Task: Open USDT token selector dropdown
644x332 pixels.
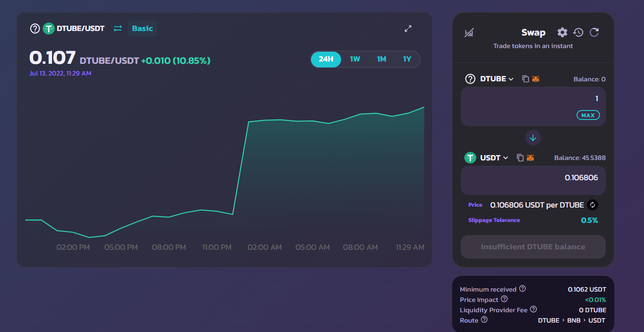Action: [494, 158]
